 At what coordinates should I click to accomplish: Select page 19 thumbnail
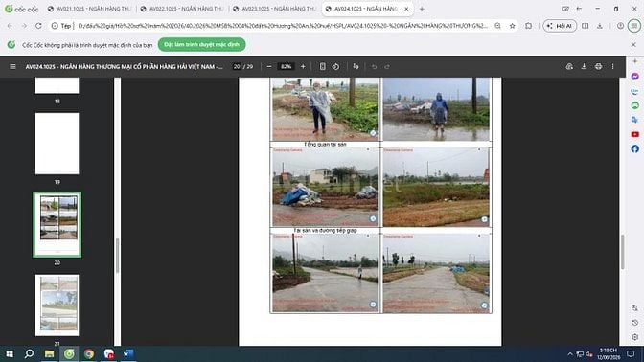pyautogui.click(x=57, y=144)
